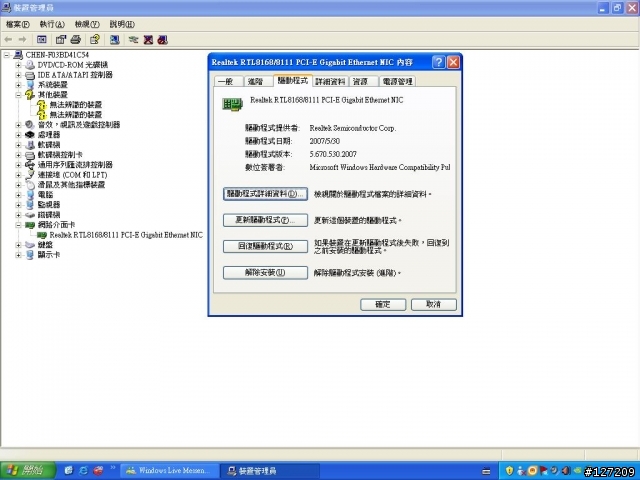Switch to the 一般 tab
The image size is (640, 480).
pos(229,82)
